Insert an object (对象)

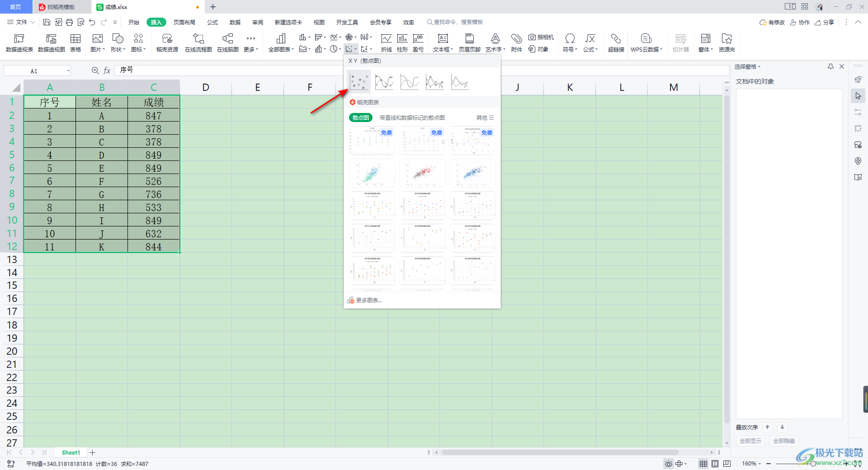coord(538,49)
